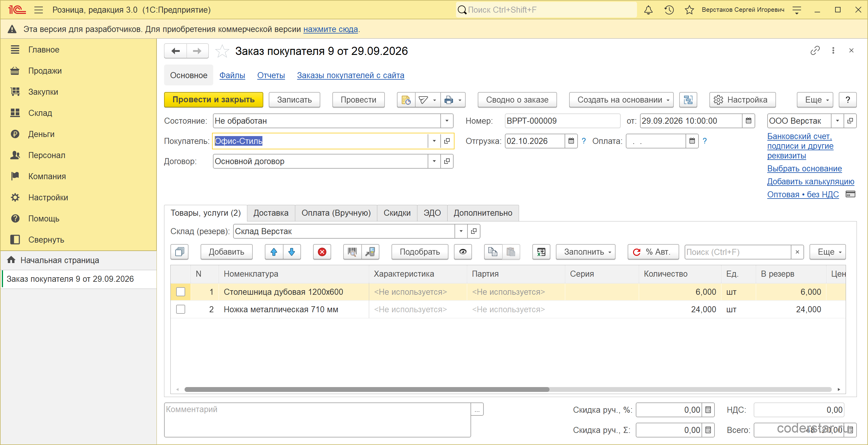Toggle eye visibility button in goods toolbar

pyautogui.click(x=463, y=252)
